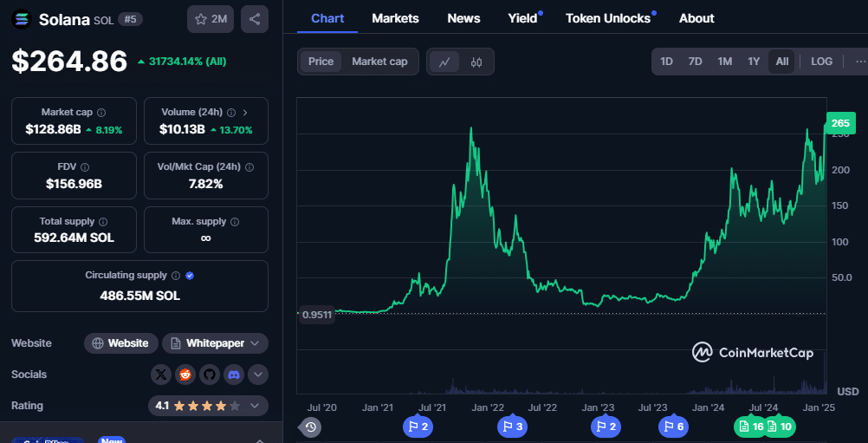Click the flag marker labeled 3
The image size is (868, 443).
[512, 427]
